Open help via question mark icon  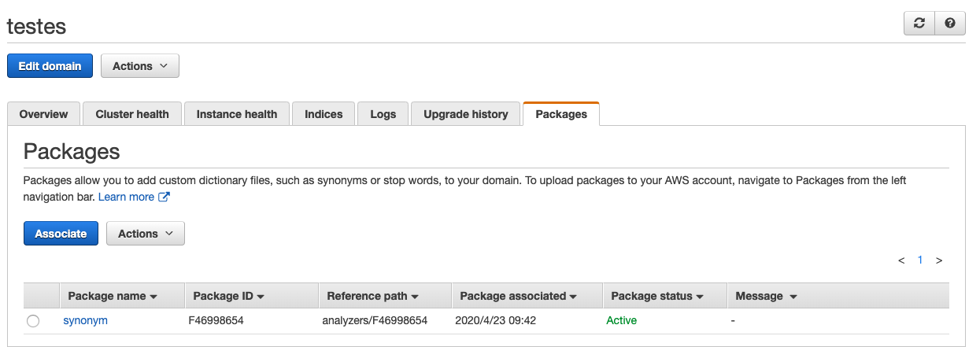click(950, 24)
